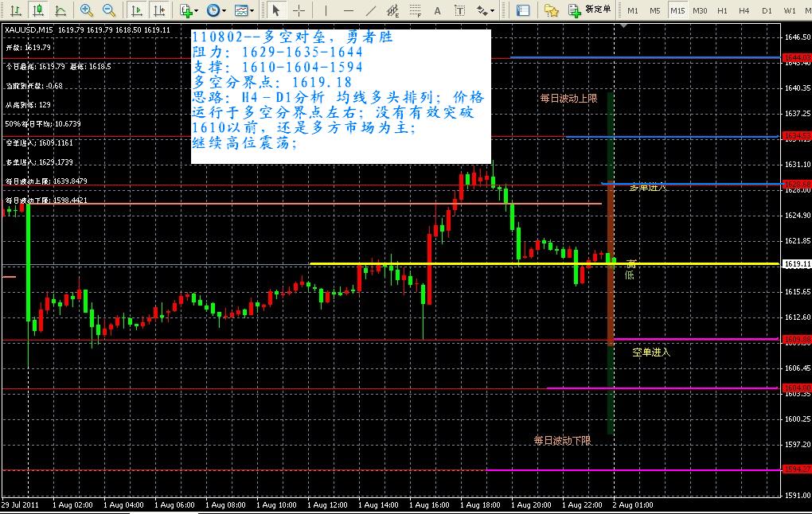This screenshot has height=514, width=812.
Task: Select the Fibonacci retracement tool
Action: coord(416,10)
